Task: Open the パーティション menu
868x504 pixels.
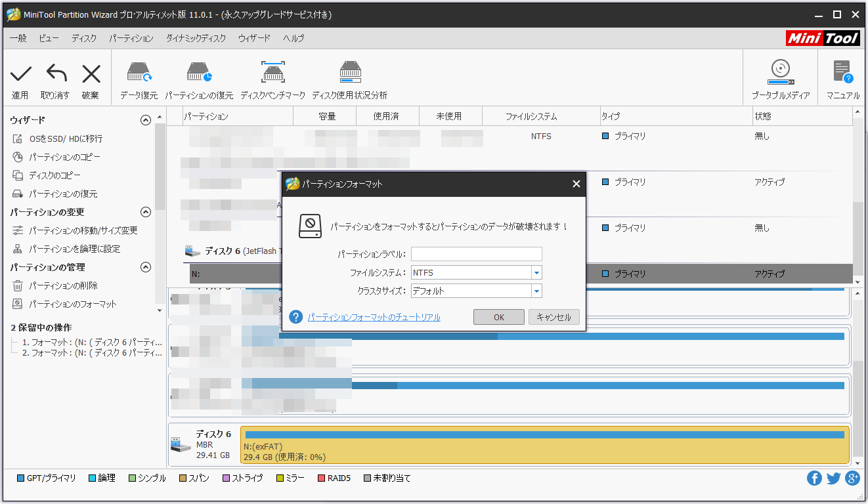Action: [131, 39]
